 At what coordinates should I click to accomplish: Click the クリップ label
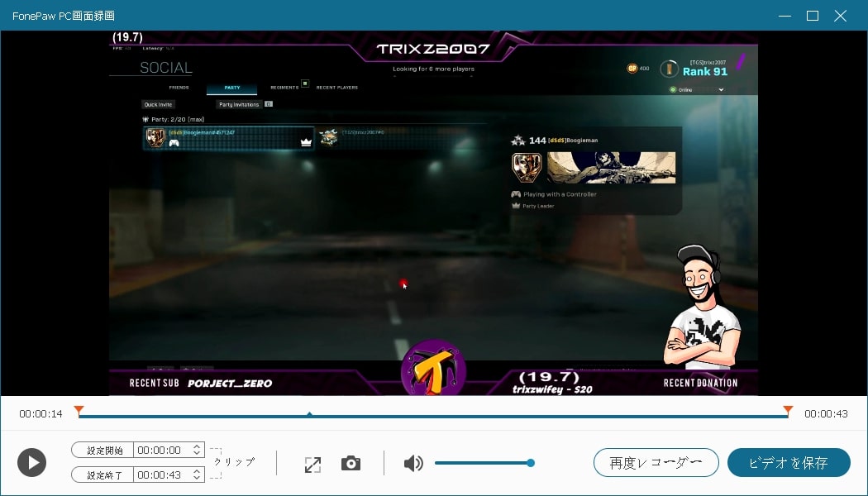(235, 461)
